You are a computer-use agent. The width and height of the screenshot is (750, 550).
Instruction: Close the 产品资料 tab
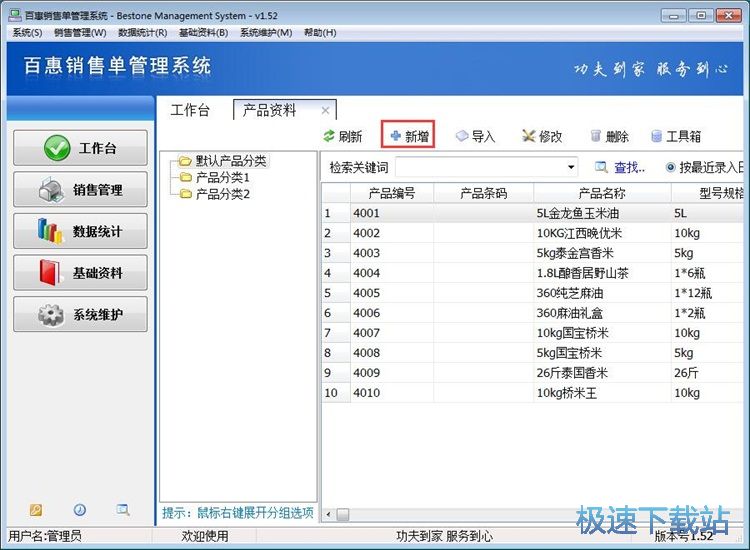[326, 110]
